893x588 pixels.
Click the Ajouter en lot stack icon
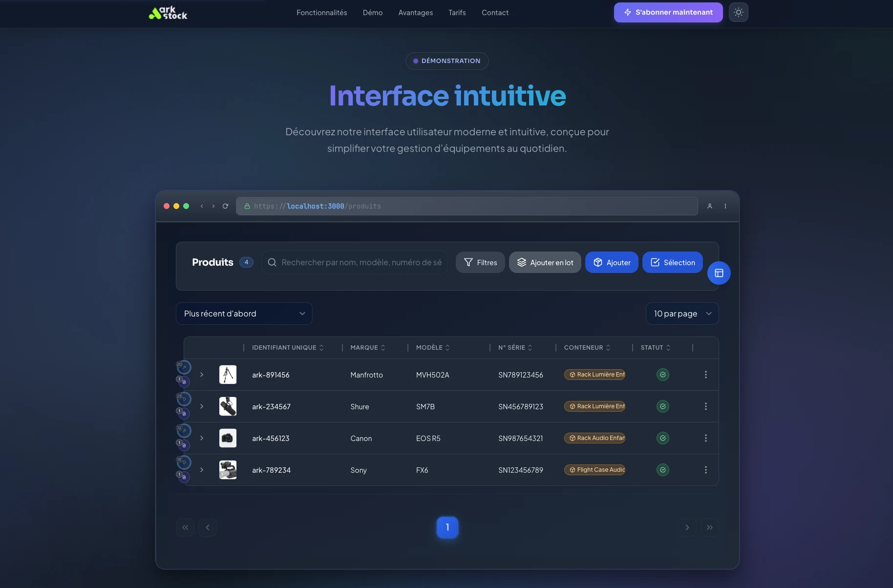coord(522,262)
